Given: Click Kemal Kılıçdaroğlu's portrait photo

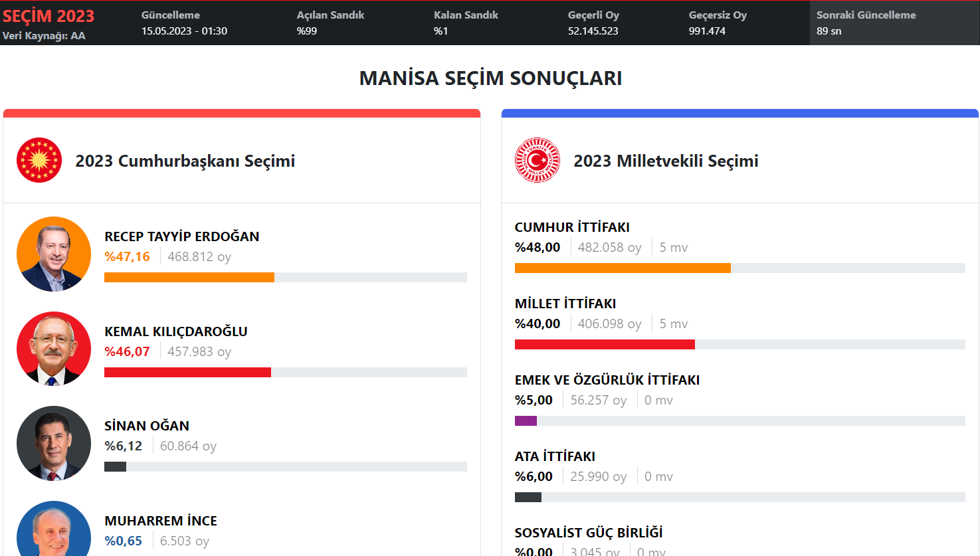Looking at the screenshot, I should click(54, 349).
